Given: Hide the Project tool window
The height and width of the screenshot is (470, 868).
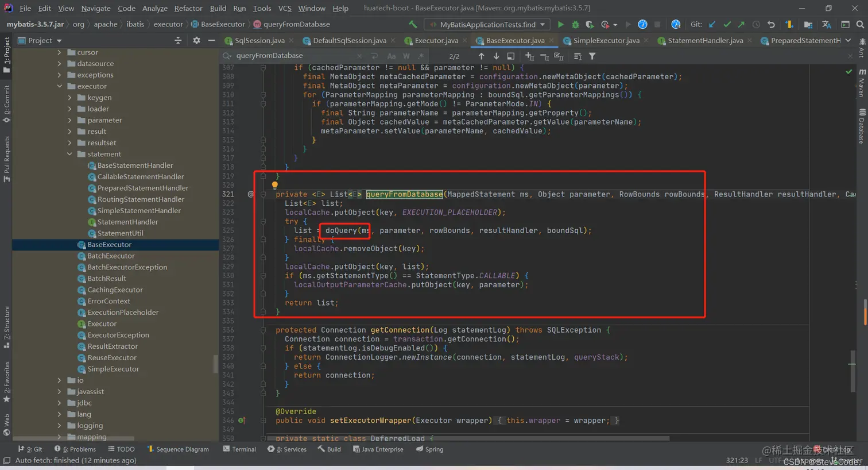Looking at the screenshot, I should point(211,40).
